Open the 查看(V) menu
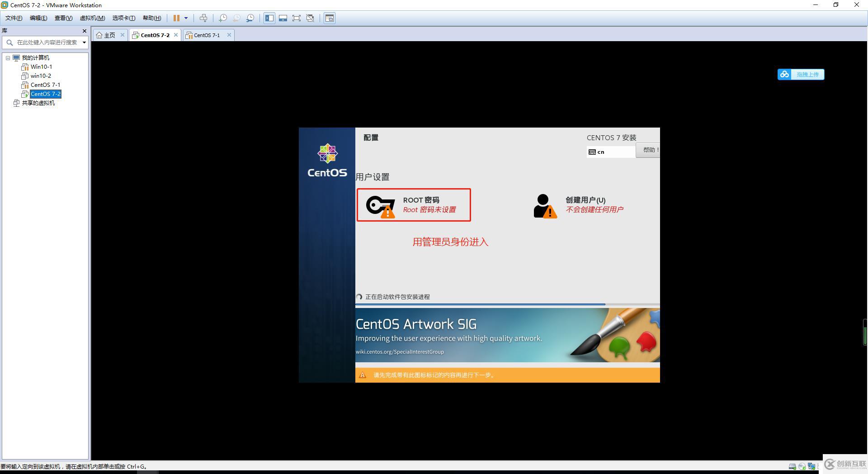 click(63, 18)
